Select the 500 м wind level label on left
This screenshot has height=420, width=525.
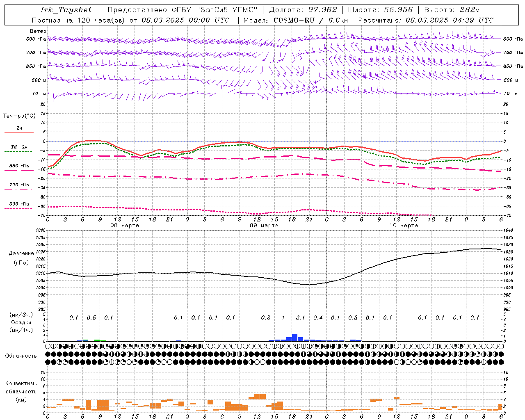point(39,80)
